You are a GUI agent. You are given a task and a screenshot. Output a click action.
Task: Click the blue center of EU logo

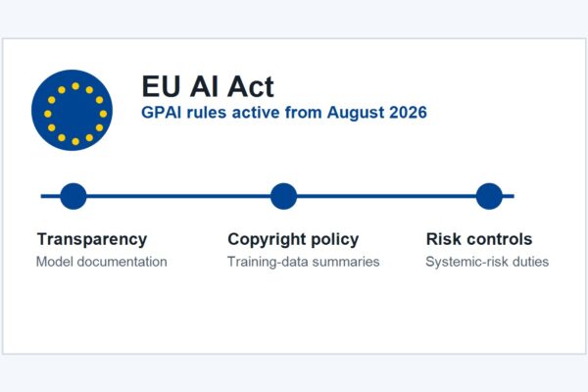tap(75, 114)
